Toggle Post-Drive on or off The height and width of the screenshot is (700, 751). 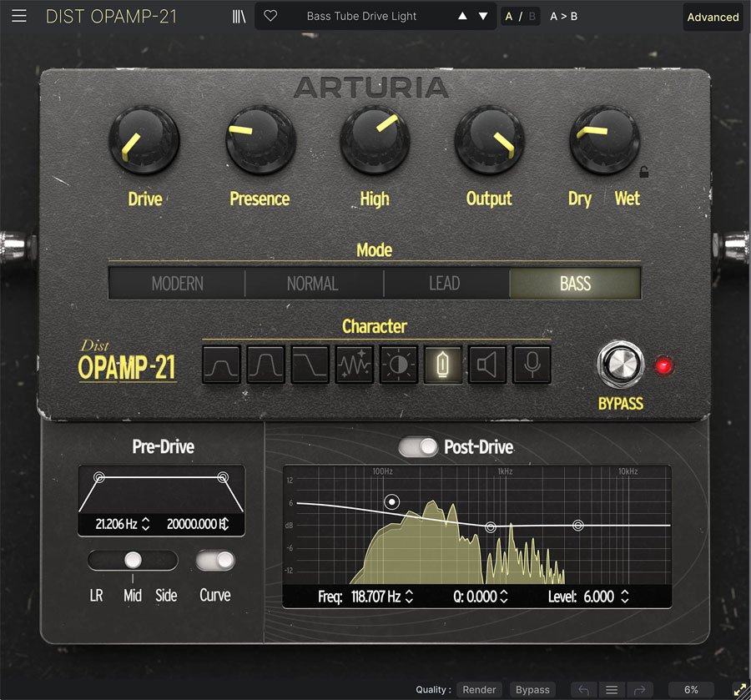(x=419, y=447)
